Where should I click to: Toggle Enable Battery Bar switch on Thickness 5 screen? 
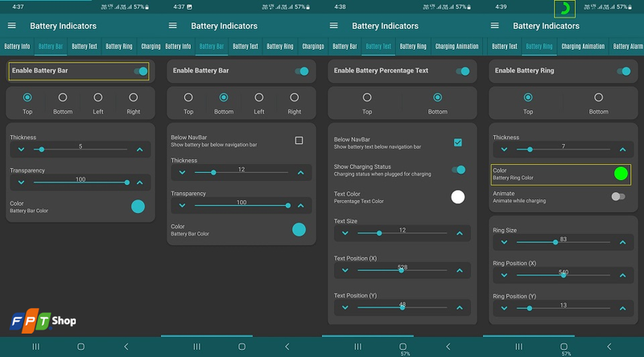click(x=140, y=71)
